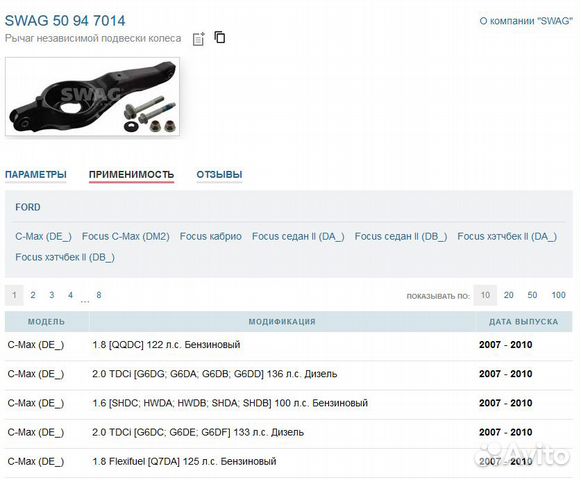Click the МОДЕЛЬ column header
Screen dimensions: 581x480
tap(46, 322)
